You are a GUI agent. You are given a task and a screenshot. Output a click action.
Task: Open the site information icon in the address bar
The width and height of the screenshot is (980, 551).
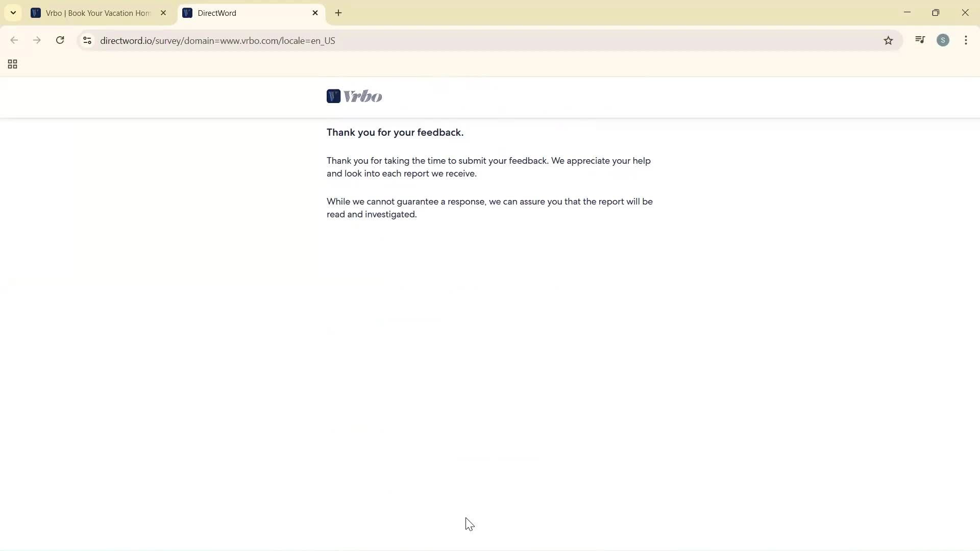(87, 40)
